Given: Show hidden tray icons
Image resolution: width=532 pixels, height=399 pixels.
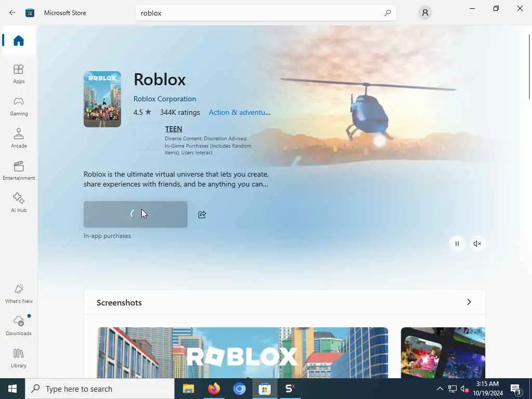Looking at the screenshot, I should tap(440, 389).
